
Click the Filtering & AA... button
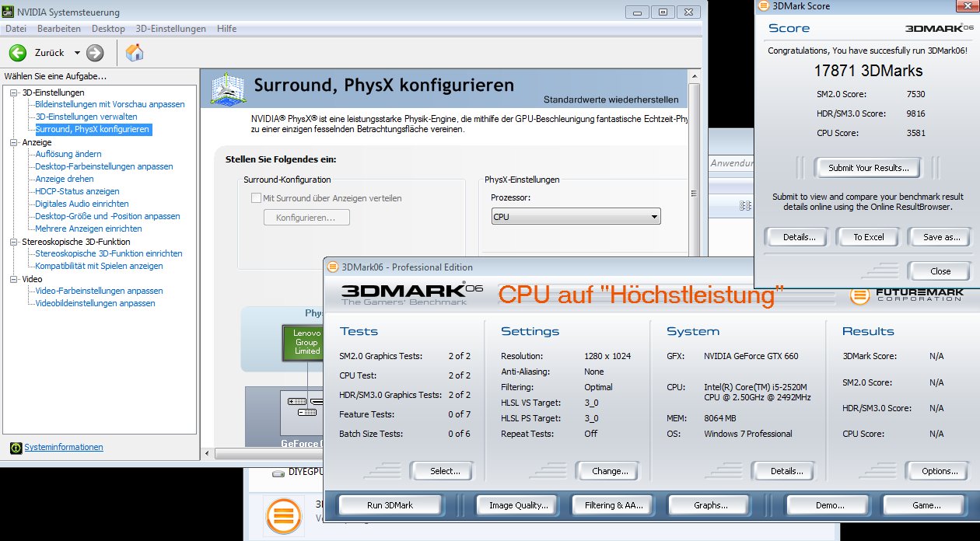tap(614, 505)
